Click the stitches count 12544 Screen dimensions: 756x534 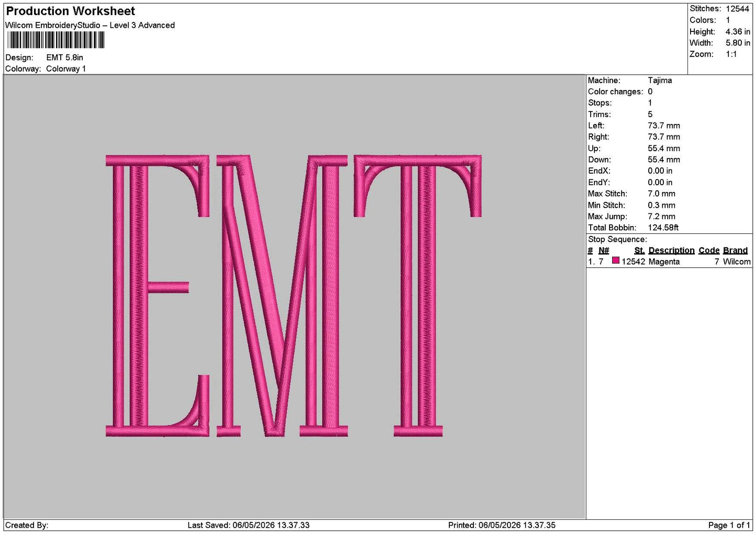pyautogui.click(x=738, y=9)
